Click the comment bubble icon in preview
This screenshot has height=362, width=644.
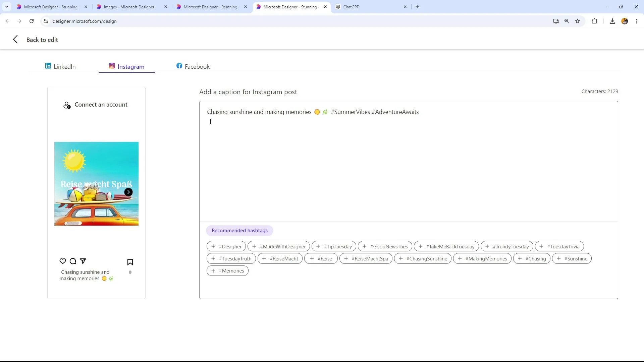(x=73, y=261)
